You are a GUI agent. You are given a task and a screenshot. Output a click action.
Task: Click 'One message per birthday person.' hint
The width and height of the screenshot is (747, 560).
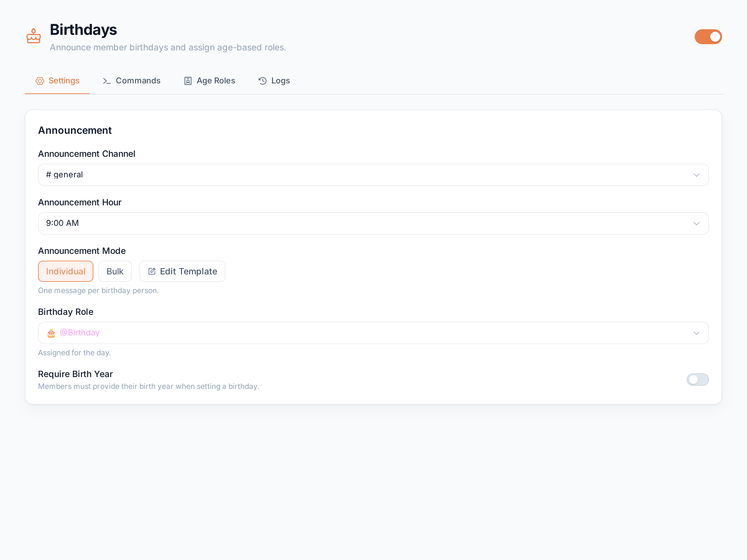98,291
